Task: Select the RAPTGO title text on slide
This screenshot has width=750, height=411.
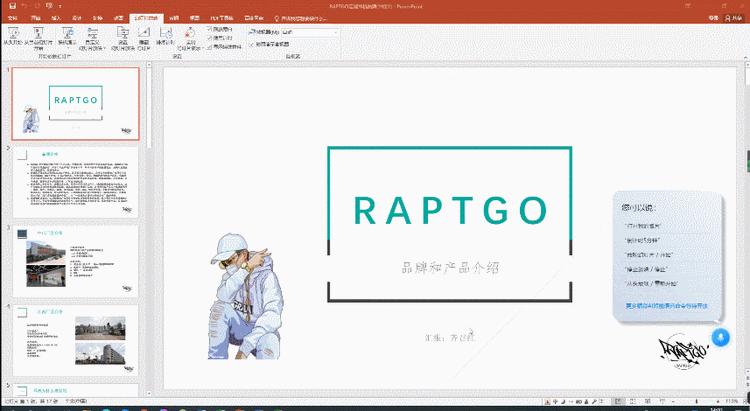Action: pos(450,211)
